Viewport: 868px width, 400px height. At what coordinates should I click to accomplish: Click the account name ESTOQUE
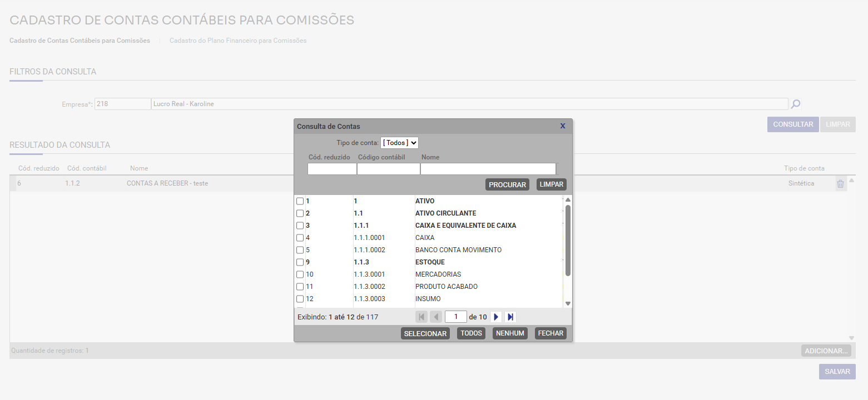(x=430, y=262)
